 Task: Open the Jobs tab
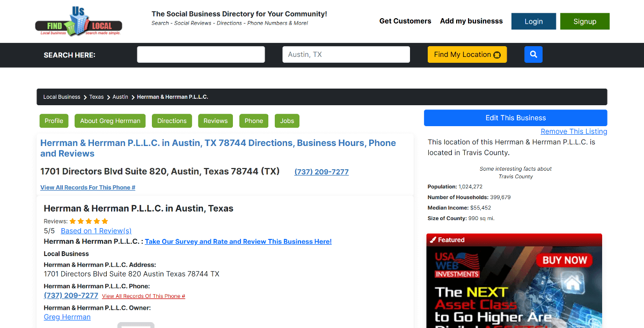(x=287, y=121)
